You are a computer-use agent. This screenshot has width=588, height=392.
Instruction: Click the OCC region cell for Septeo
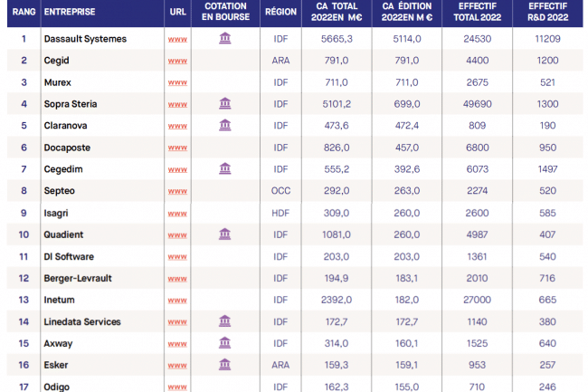click(x=280, y=191)
